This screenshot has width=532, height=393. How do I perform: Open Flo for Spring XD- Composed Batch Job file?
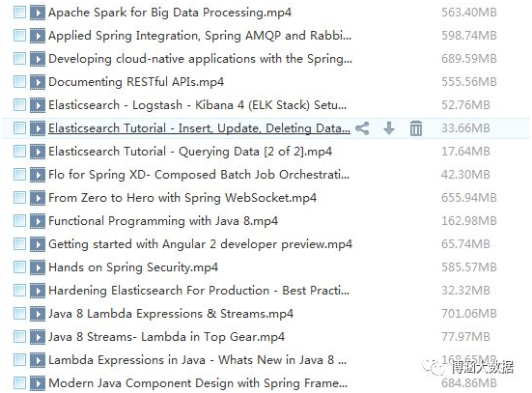coord(199,175)
